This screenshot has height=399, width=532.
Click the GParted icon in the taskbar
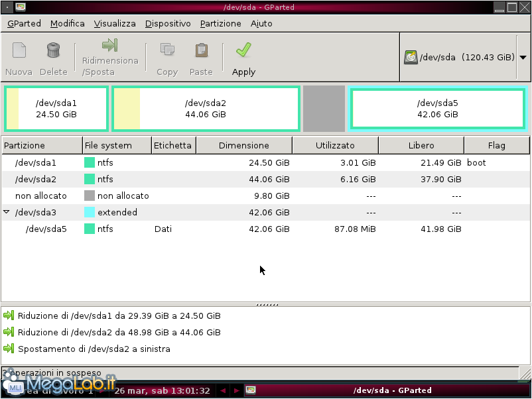pos(250,390)
